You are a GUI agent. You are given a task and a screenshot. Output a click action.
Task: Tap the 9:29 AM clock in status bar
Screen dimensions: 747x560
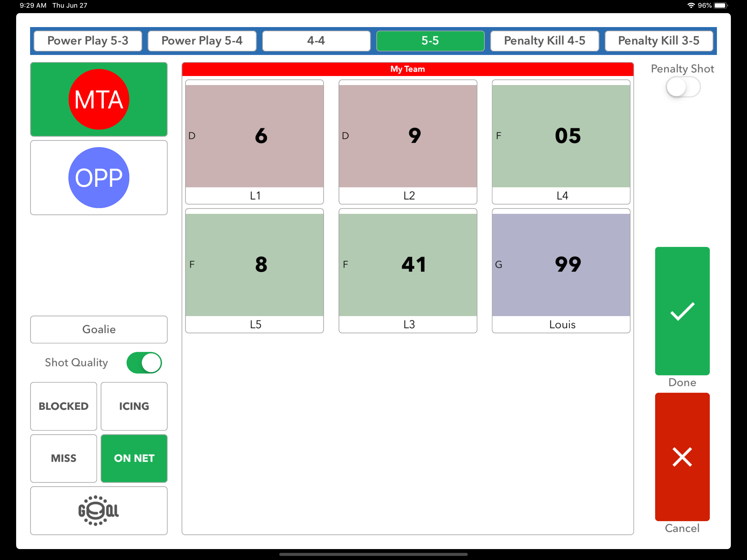click(x=33, y=5)
